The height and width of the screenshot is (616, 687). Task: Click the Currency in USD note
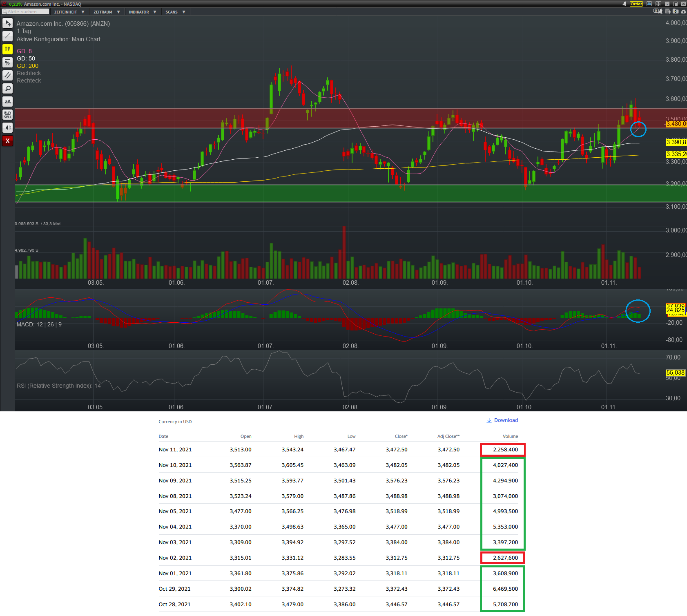click(175, 422)
